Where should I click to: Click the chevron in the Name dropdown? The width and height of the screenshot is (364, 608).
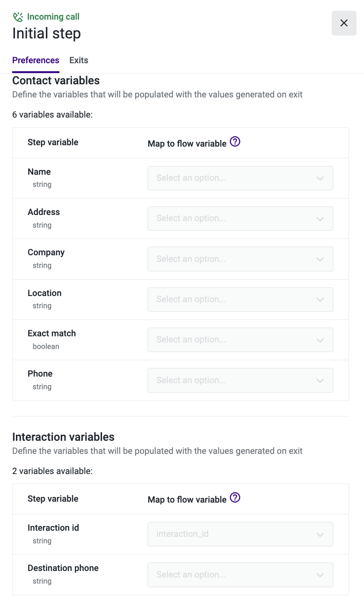click(320, 178)
